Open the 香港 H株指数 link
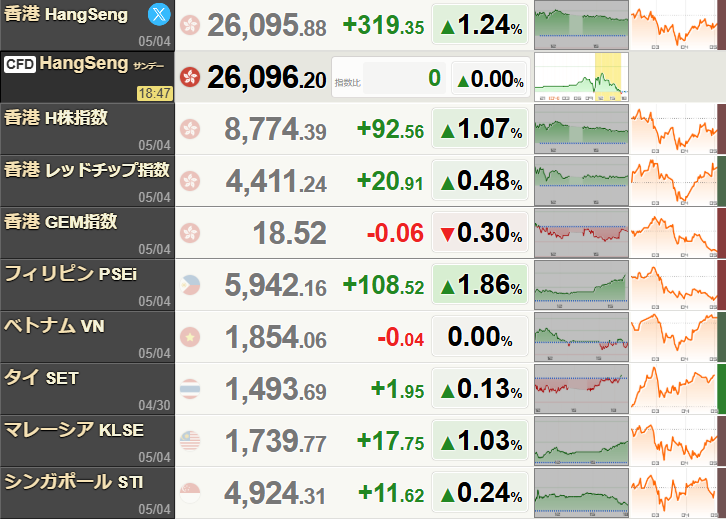The image size is (726, 519). [56, 118]
